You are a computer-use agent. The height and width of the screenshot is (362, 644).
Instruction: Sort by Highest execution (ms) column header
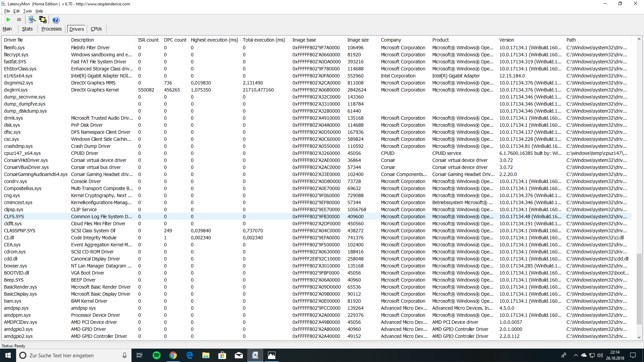214,40
